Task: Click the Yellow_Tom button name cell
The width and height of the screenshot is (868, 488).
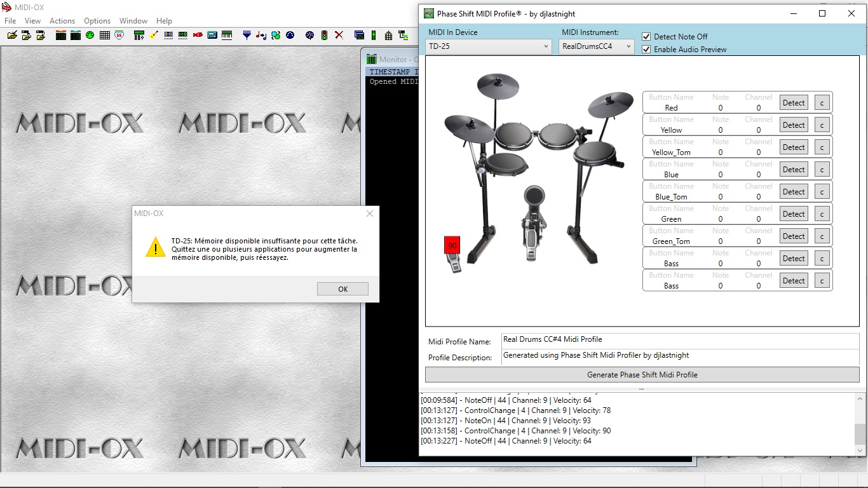Action: 671,152
